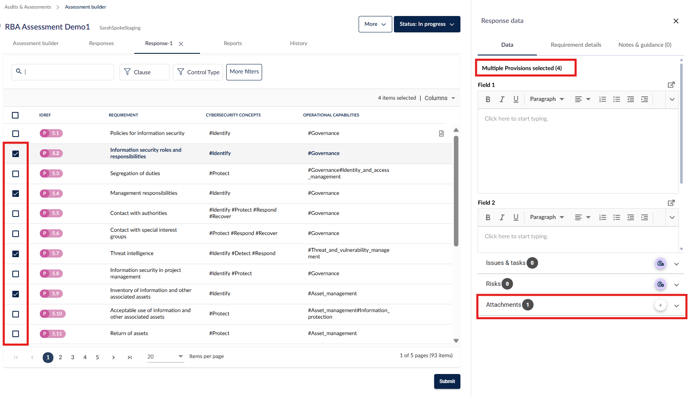This screenshot has width=688, height=397.
Task: Submit the assessment response
Action: point(447,381)
